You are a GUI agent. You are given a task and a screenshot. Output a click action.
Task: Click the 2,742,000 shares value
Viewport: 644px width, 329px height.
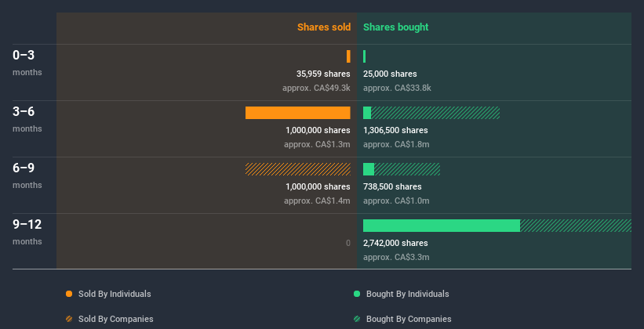(395, 243)
